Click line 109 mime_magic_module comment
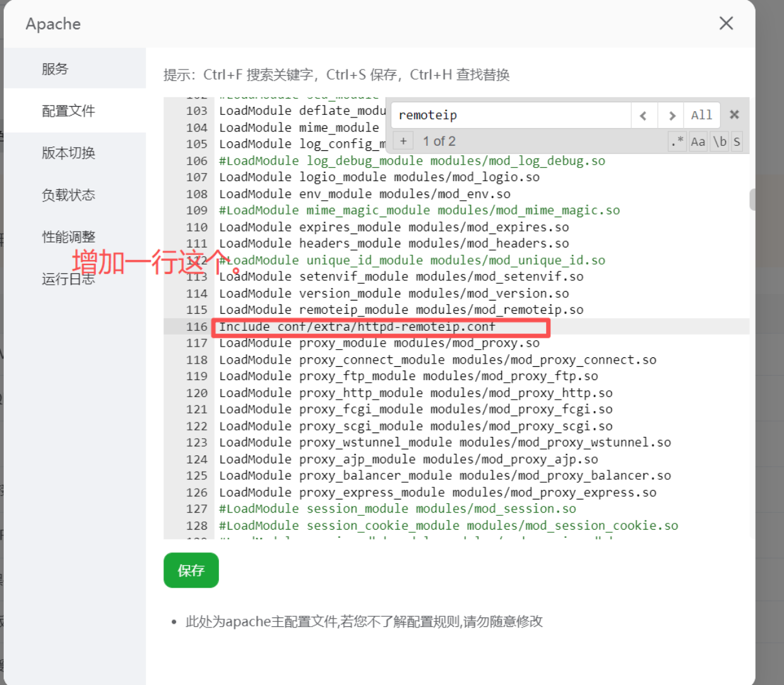The height and width of the screenshot is (685, 784). tap(420, 210)
